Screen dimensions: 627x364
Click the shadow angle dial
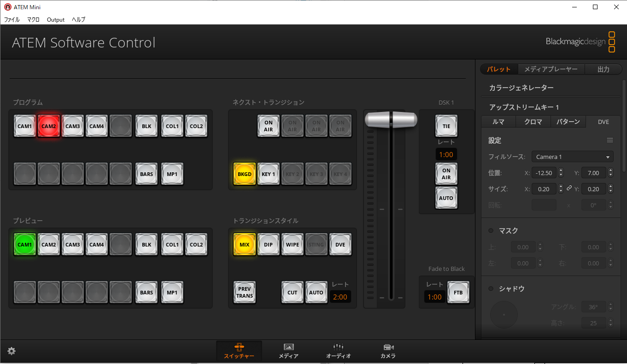[504, 315]
